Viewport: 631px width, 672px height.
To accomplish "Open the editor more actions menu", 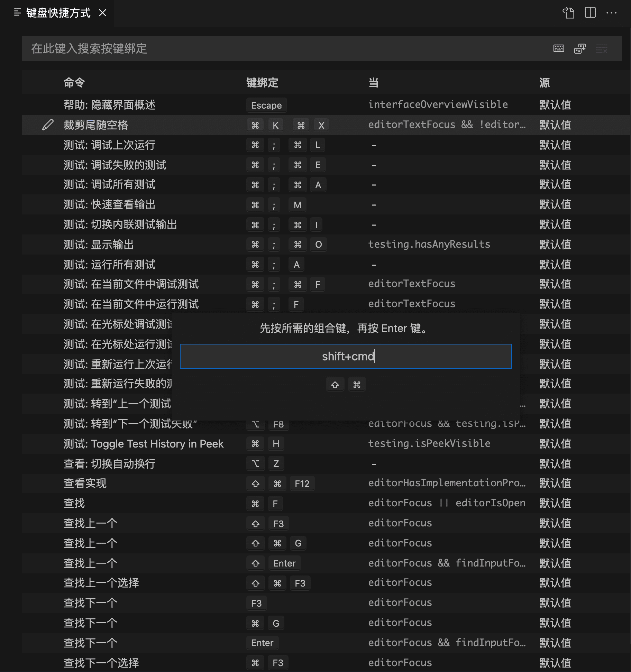I will click(x=611, y=13).
